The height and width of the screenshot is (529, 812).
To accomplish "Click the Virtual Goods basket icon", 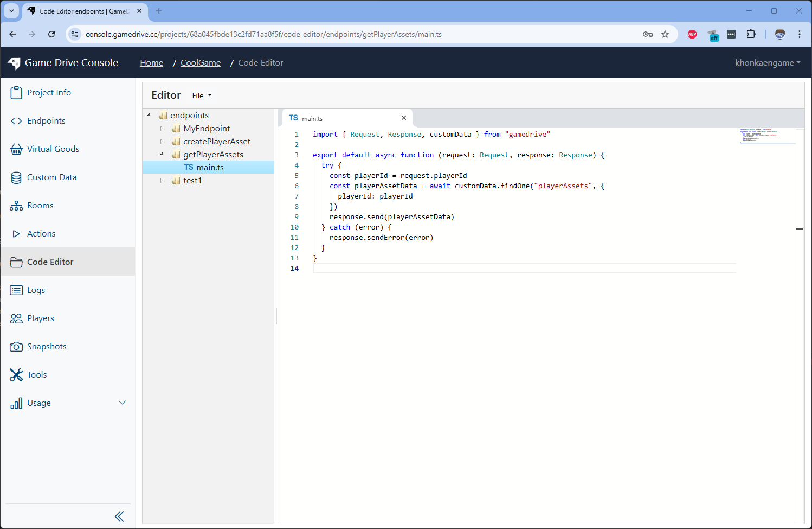I will coord(16,149).
